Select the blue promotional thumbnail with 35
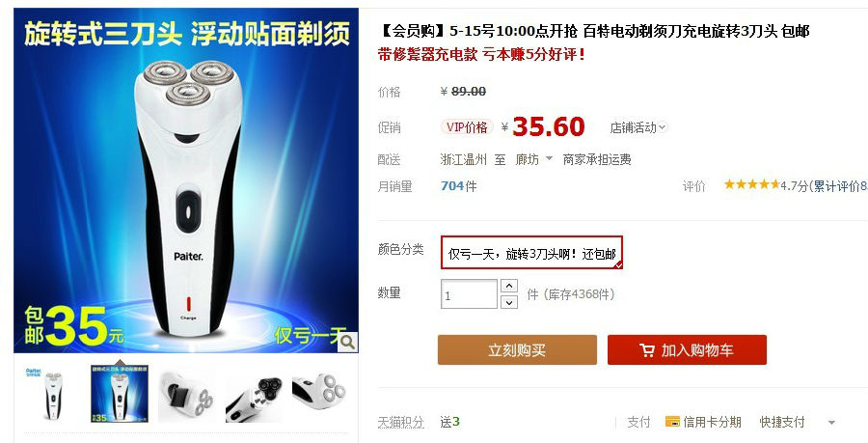 point(120,394)
